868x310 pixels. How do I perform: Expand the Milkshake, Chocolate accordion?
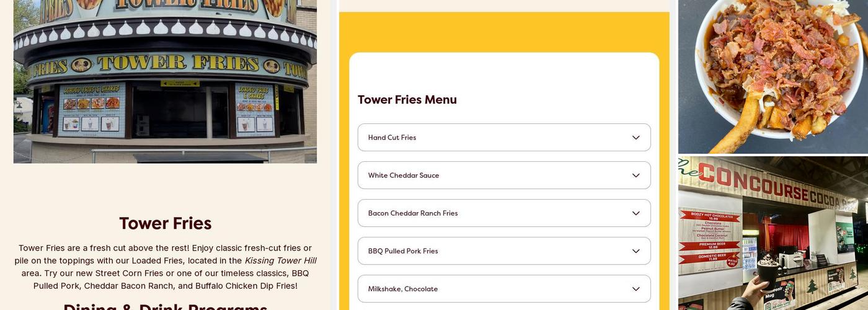pos(504,288)
